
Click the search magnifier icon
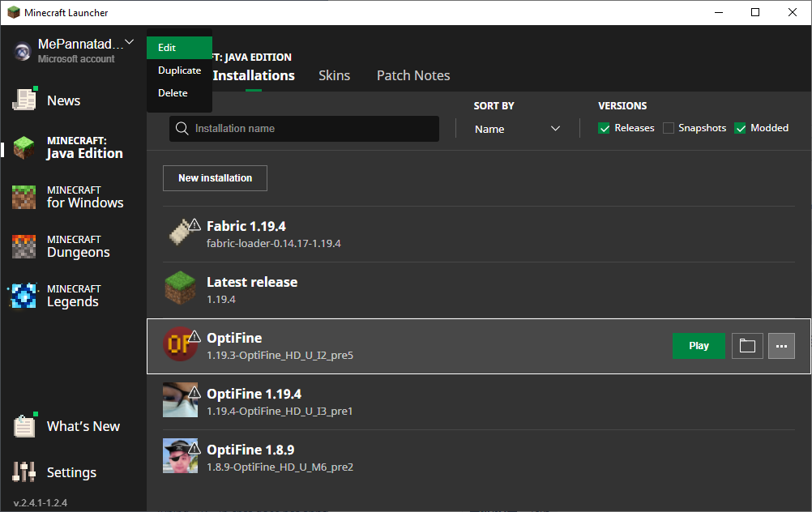182,128
